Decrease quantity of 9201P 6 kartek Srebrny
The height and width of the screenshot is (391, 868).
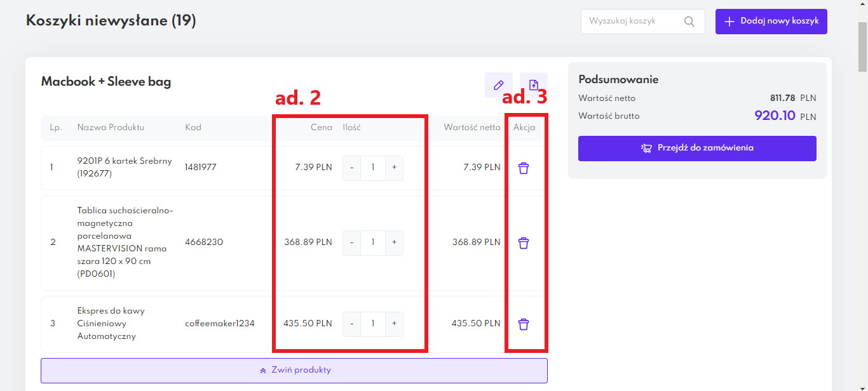click(351, 168)
